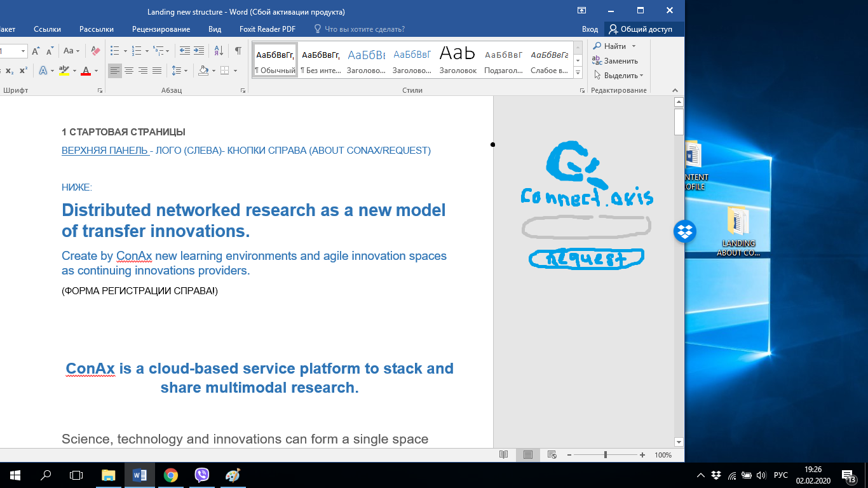
Task: Open line spacing options
Action: pyautogui.click(x=179, y=71)
